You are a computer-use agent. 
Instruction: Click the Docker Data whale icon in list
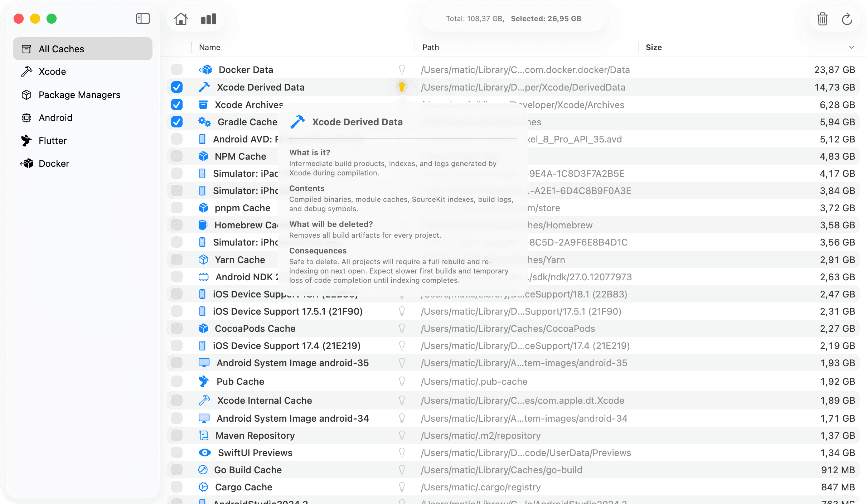(204, 69)
